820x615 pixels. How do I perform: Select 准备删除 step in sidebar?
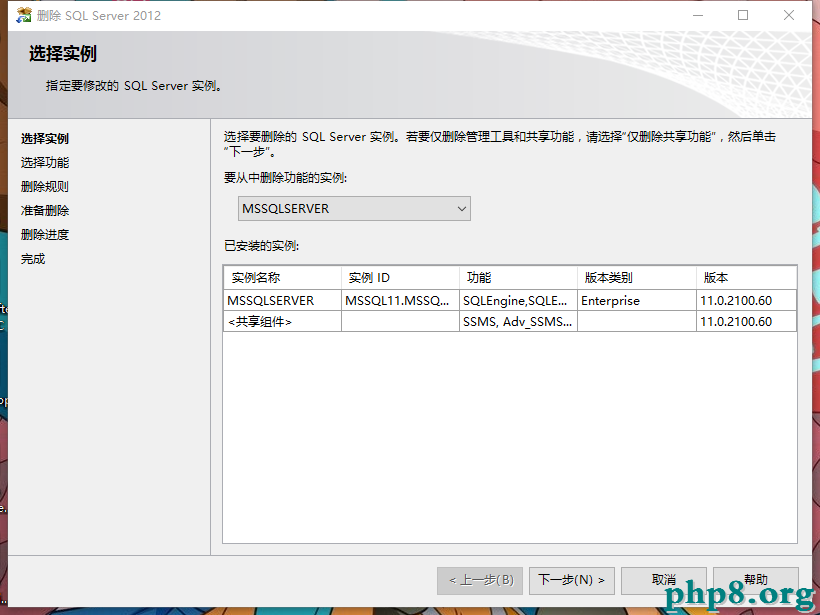point(45,211)
